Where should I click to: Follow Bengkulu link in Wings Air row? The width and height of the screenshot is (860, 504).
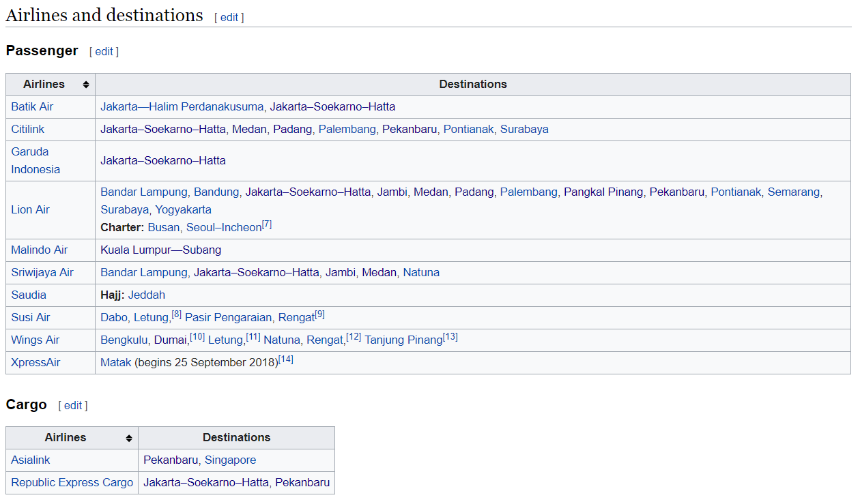click(x=124, y=340)
